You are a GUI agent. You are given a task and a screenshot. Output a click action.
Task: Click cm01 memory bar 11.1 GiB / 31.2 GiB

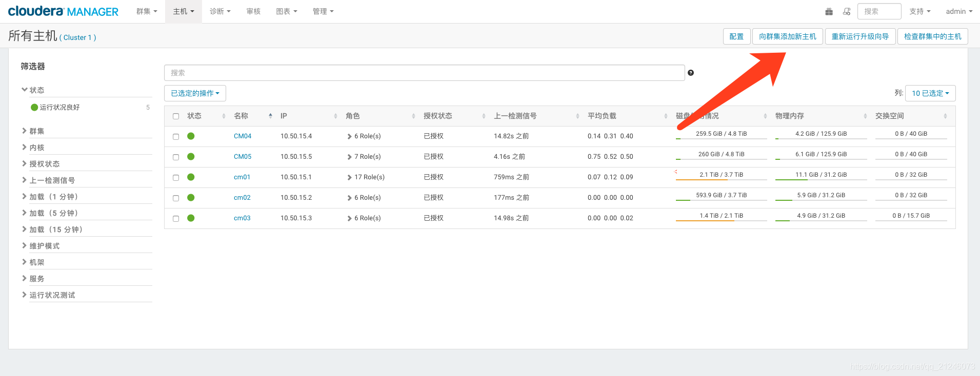[x=821, y=176]
